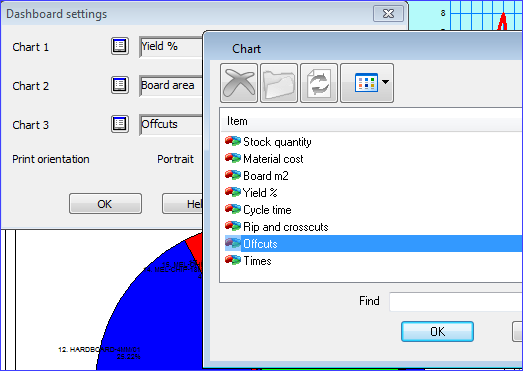
Task: Click the Times item icon
Action: point(233,260)
